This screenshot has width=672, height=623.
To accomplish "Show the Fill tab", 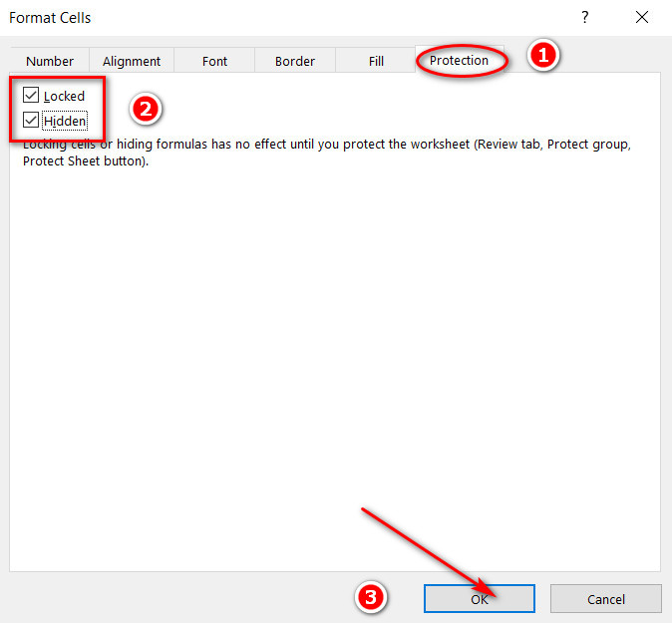I will coord(376,61).
